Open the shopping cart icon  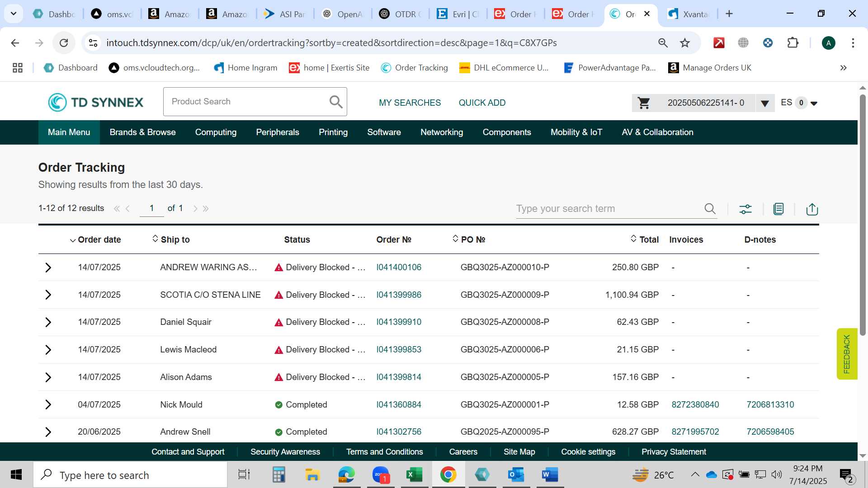pyautogui.click(x=644, y=103)
